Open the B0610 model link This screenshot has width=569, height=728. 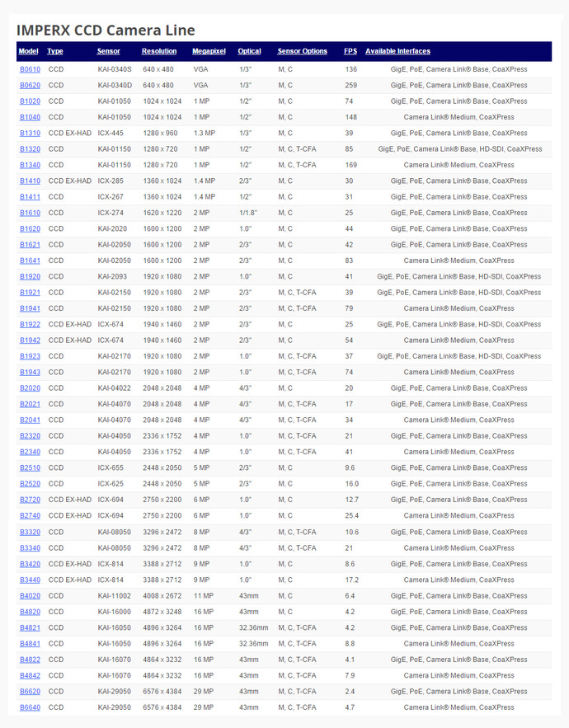[x=31, y=69]
